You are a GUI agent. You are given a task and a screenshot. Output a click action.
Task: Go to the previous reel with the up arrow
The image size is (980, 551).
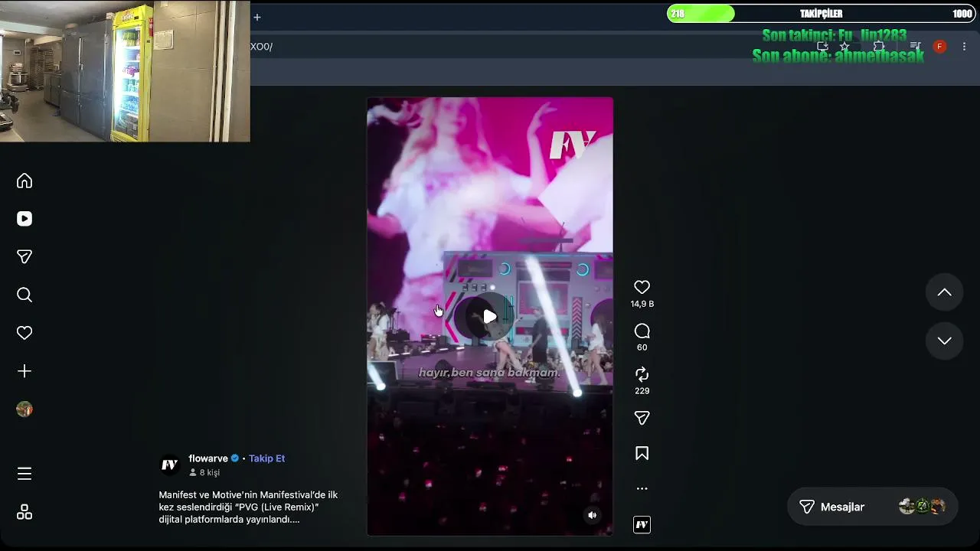pyautogui.click(x=945, y=292)
